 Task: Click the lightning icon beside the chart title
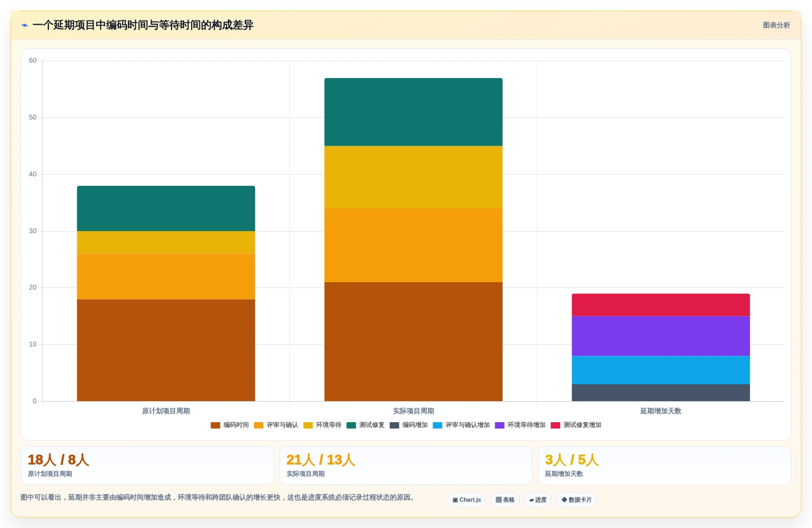(25, 25)
